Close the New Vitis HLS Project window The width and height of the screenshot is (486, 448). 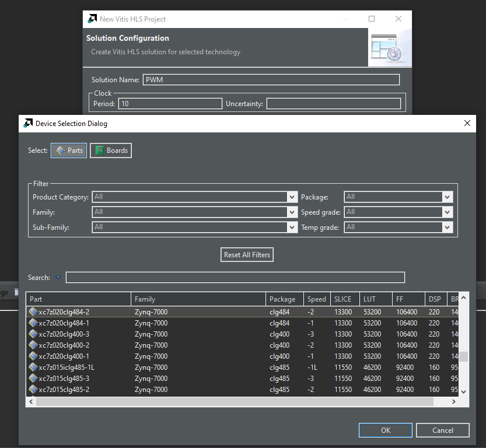(398, 19)
